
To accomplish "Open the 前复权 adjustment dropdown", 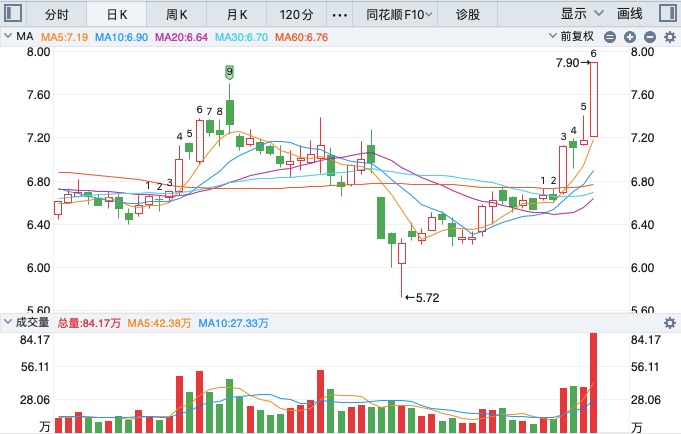I will point(572,36).
